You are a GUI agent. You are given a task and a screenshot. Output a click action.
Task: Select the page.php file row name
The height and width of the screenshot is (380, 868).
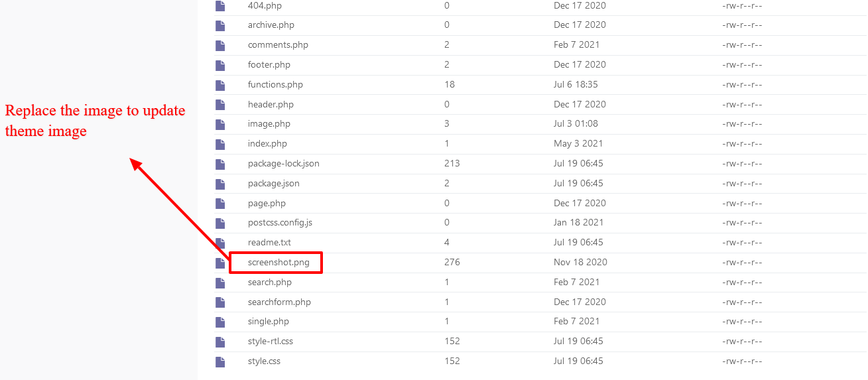(267, 204)
